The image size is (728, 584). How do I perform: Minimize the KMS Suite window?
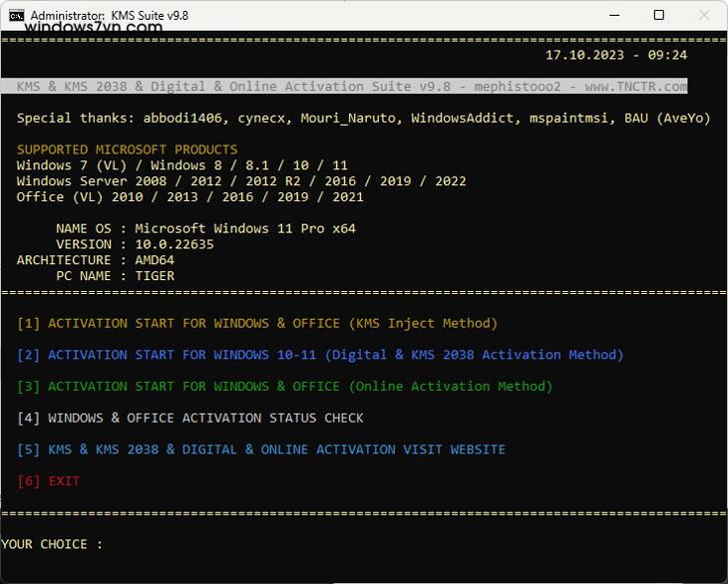613,15
